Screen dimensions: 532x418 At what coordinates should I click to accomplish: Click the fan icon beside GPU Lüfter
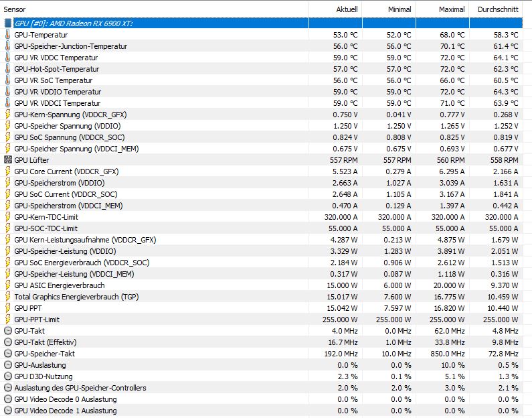(x=8, y=159)
